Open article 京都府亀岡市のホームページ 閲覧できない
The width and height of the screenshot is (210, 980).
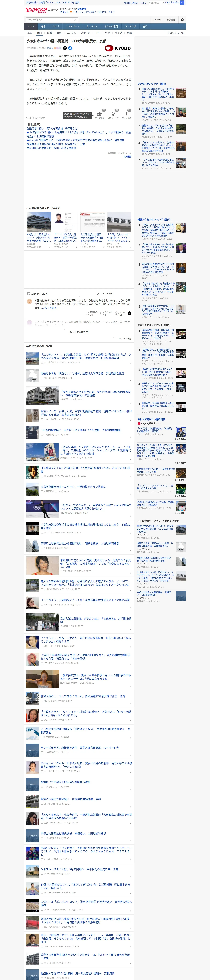point(73,487)
